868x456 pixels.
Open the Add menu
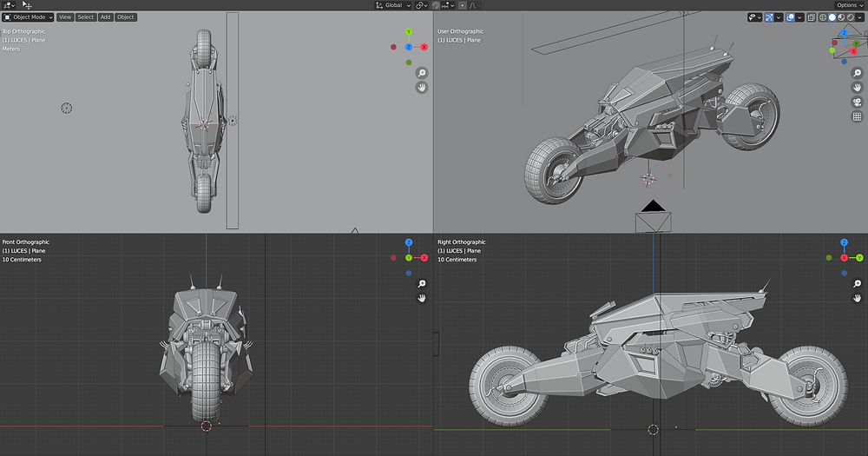click(x=105, y=17)
